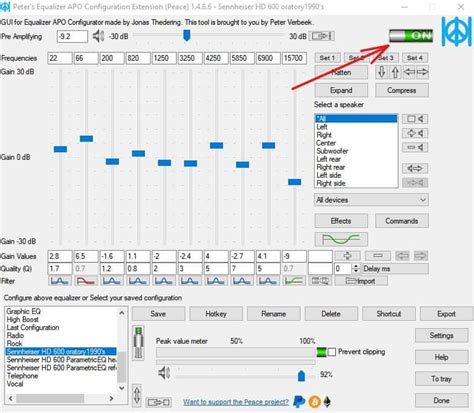Open 'Want to support the Peace project?' link
Image resolution: width=474 pixels, height=413 pixels.
click(236, 402)
